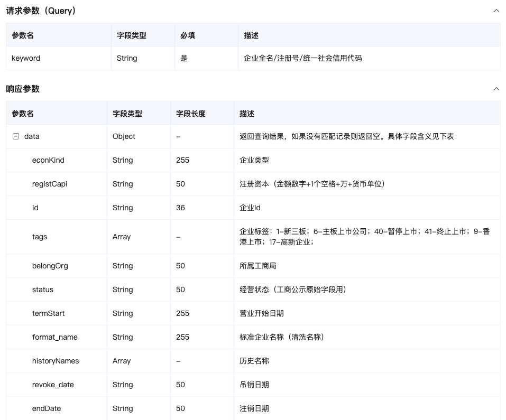Select the econKind parameter name
The width and height of the screenshot is (506, 420).
tap(48, 160)
